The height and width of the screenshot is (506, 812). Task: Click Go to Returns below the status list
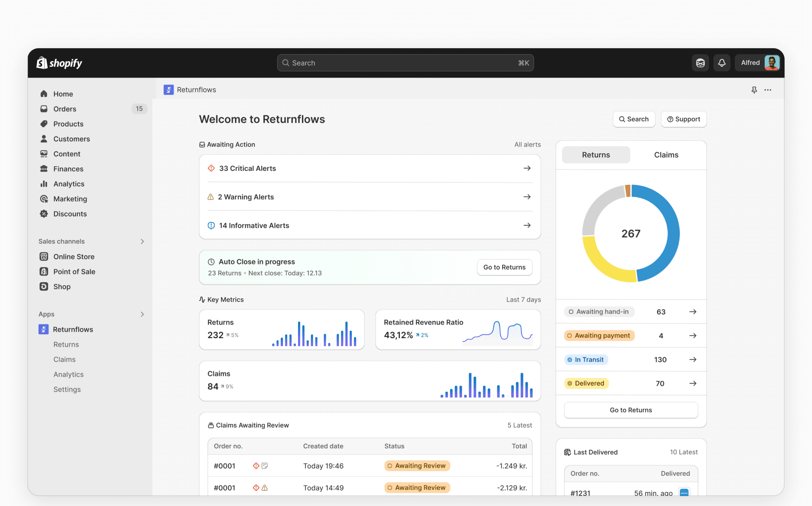click(631, 410)
